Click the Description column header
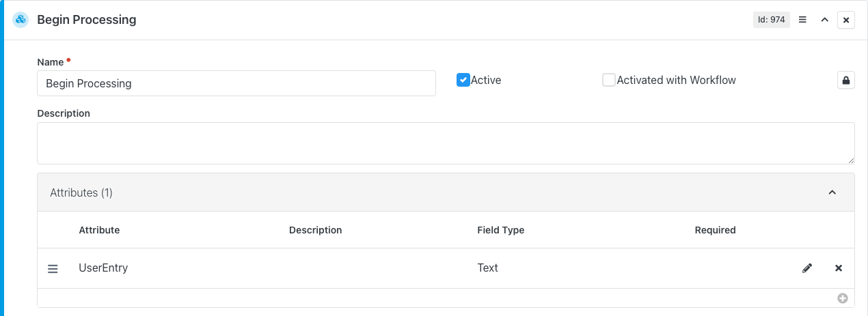This screenshot has height=316, width=868. click(315, 230)
